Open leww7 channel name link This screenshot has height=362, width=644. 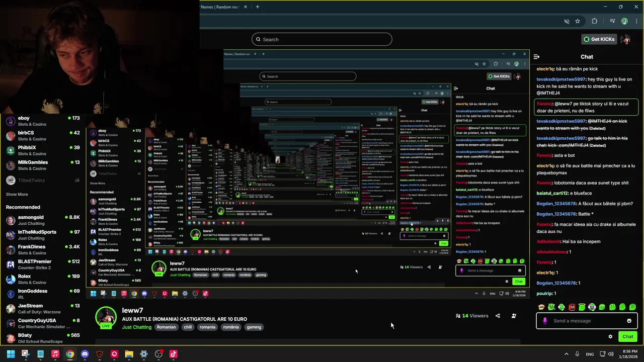click(x=132, y=311)
